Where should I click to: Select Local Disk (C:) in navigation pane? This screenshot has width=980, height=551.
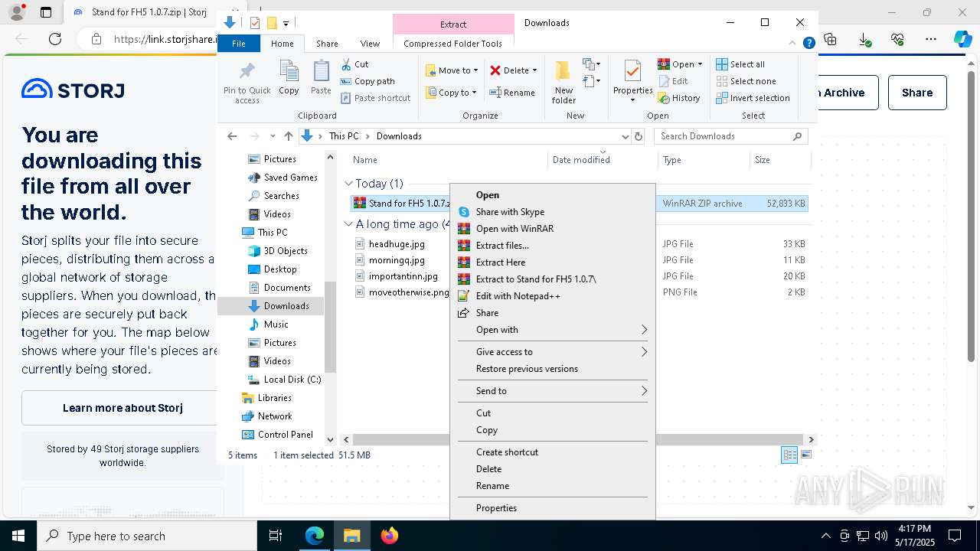[x=284, y=380]
